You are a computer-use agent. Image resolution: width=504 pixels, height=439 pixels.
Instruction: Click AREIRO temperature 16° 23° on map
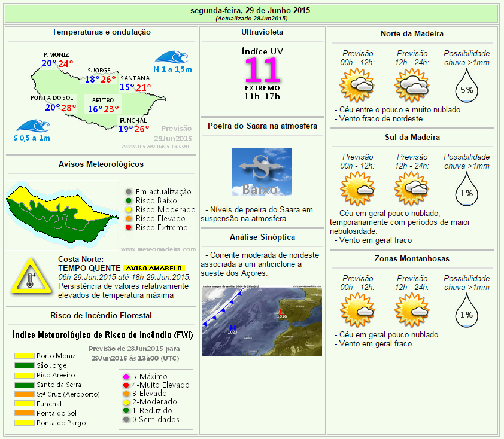pyautogui.click(x=104, y=109)
